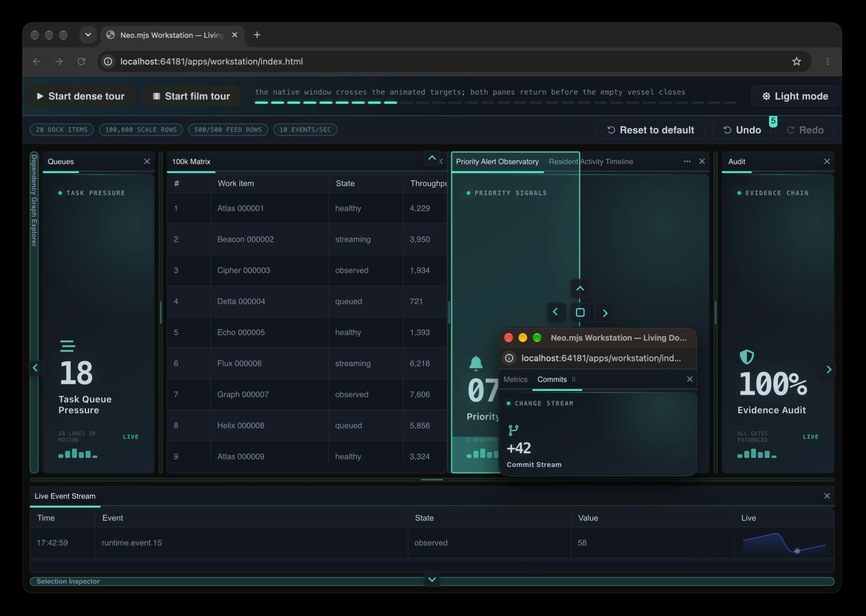
Task: Click the 100,000 SCALE ROWS badge
Action: 141,130
